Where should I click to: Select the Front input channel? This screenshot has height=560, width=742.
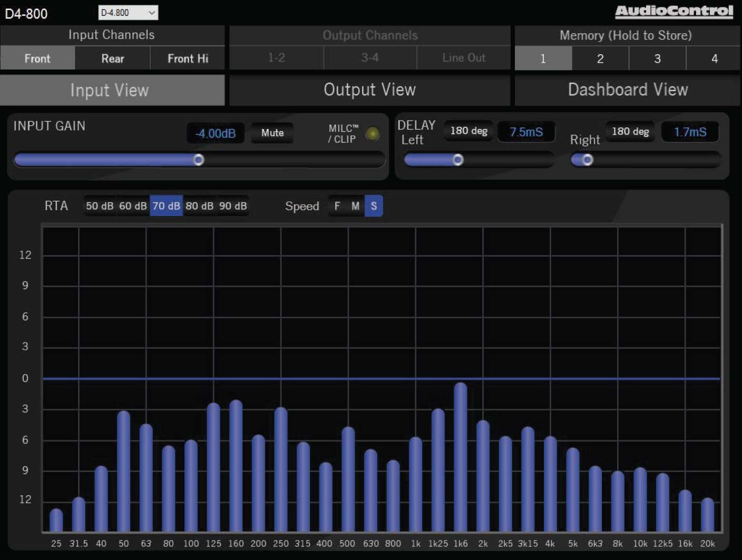37,58
